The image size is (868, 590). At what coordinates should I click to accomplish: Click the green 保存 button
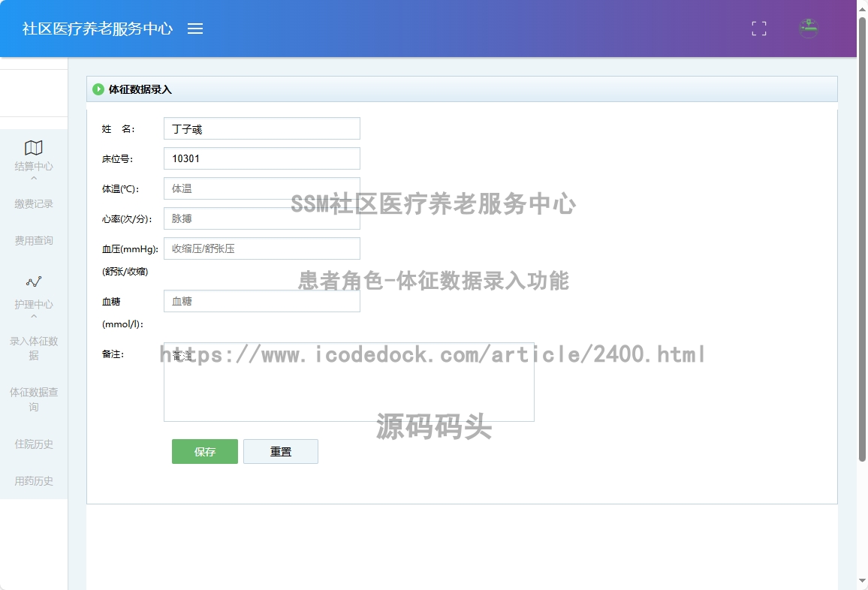click(205, 452)
